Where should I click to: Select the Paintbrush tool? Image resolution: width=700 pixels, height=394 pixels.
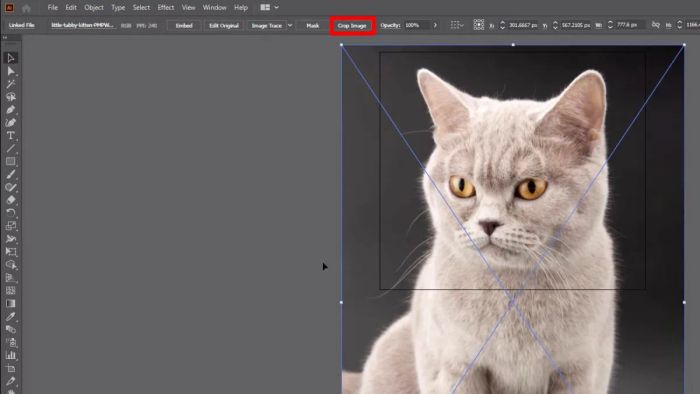[x=11, y=174]
